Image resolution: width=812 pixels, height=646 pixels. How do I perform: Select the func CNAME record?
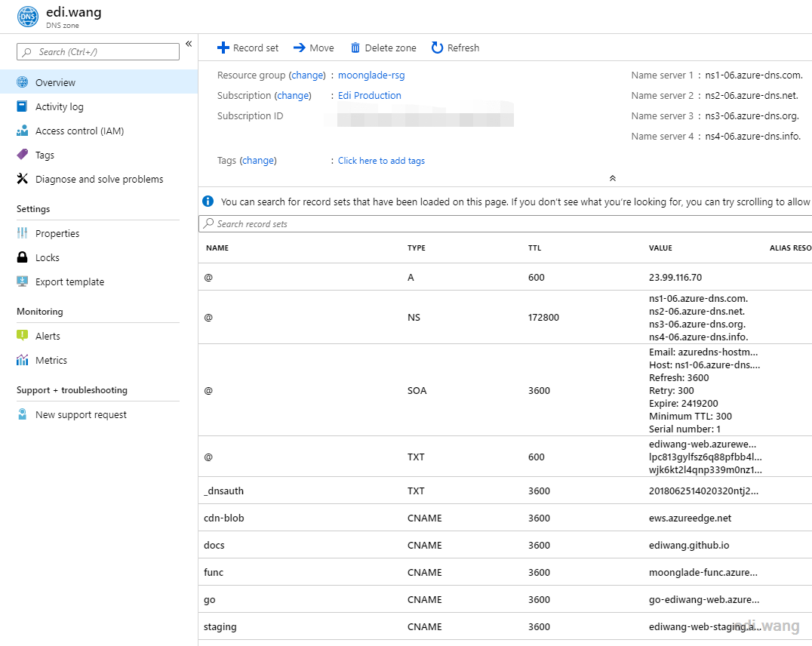point(505,572)
